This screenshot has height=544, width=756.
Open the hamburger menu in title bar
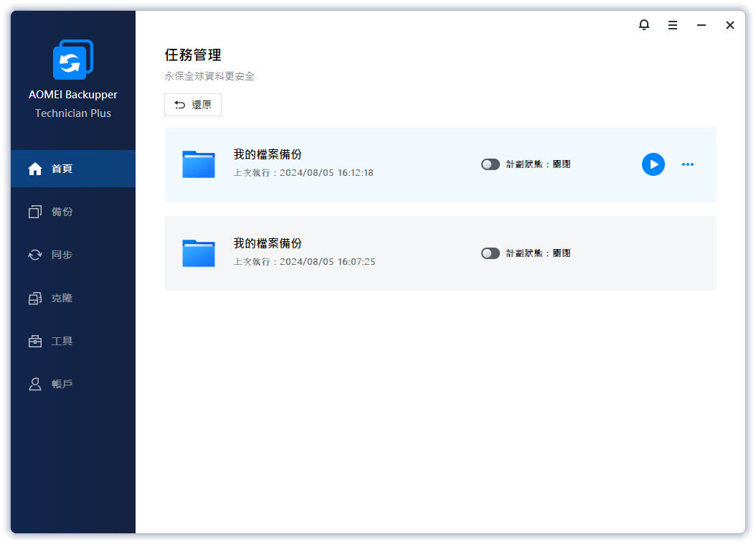tap(672, 25)
